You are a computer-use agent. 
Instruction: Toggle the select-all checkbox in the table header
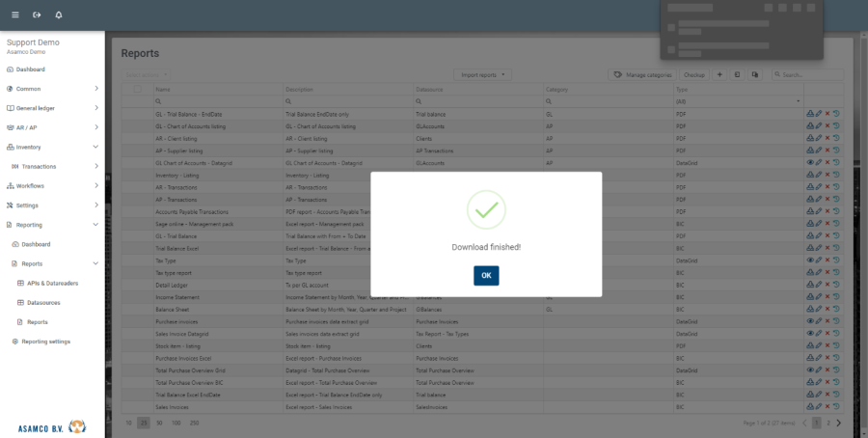[x=137, y=89]
